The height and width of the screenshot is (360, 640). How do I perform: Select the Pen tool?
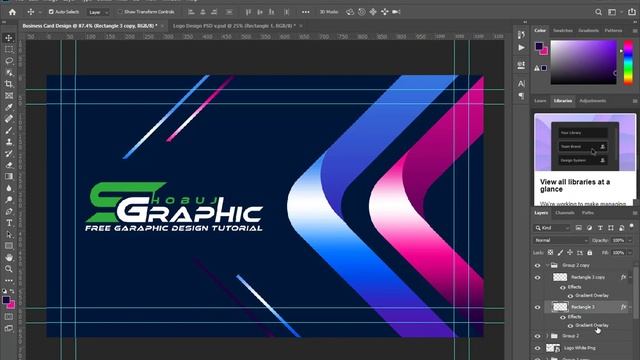tap(9, 211)
